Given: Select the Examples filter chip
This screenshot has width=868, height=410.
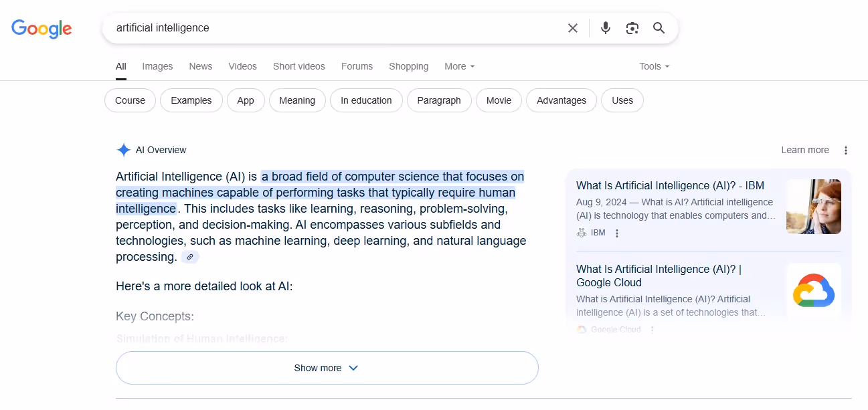Looking at the screenshot, I should click(191, 100).
